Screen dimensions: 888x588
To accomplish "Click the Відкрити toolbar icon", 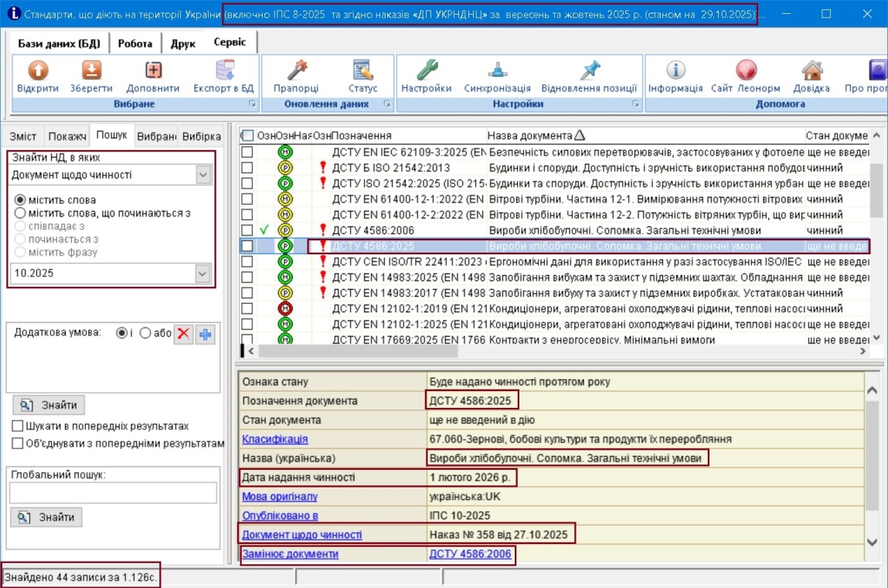I will click(x=37, y=72).
